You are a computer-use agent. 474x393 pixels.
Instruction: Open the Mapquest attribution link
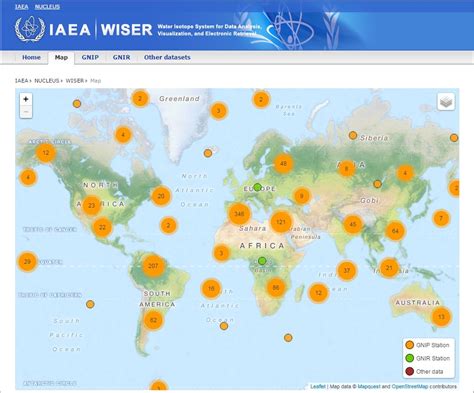tap(369, 386)
